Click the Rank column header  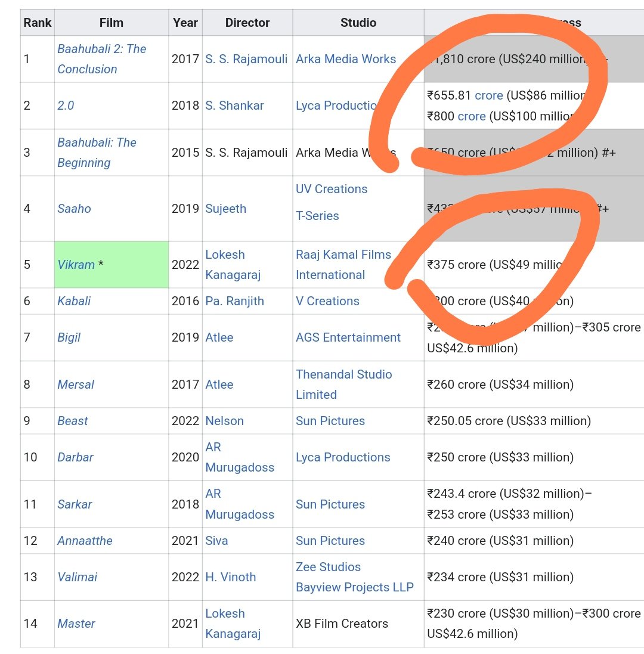pos(37,23)
